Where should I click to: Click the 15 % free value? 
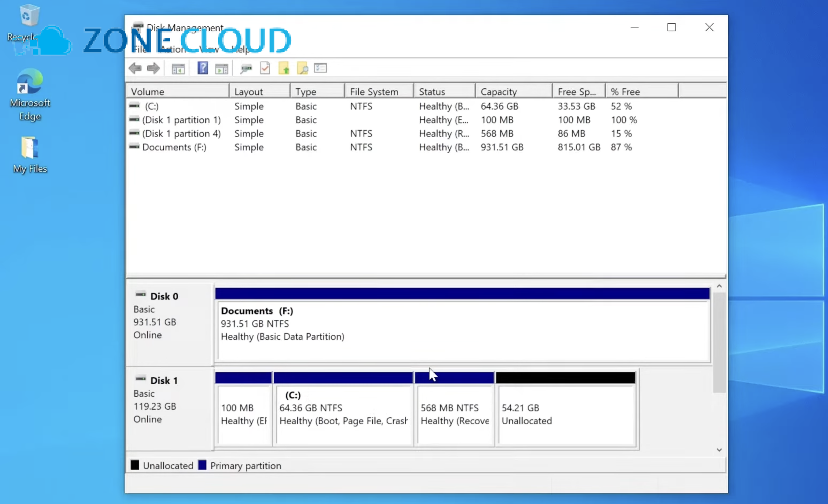tap(621, 133)
